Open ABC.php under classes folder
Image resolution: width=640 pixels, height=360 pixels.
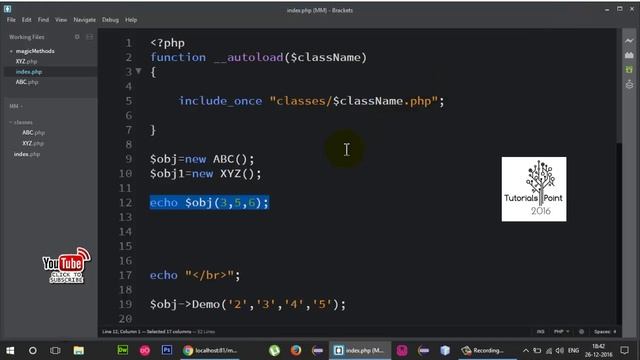tap(33, 133)
